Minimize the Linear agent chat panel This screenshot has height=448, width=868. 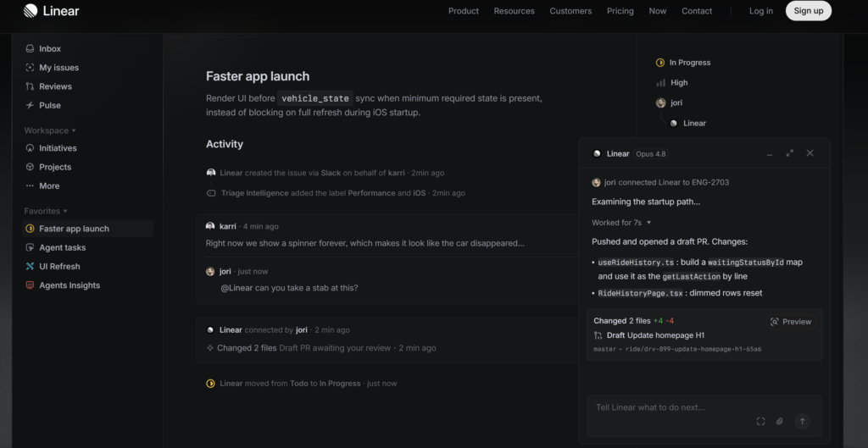(770, 154)
